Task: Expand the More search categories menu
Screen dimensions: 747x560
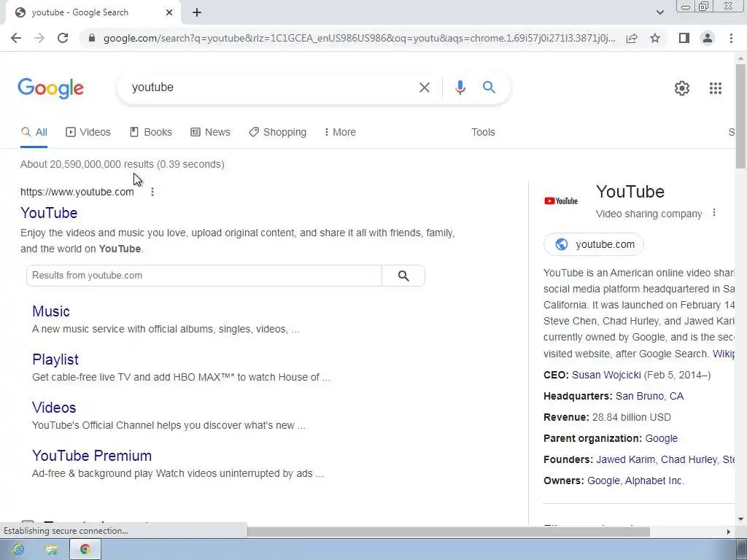Action: [340, 132]
